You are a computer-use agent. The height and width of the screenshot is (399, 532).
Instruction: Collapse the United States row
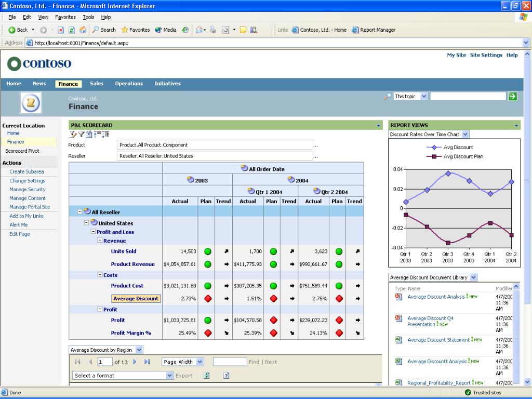pos(87,223)
